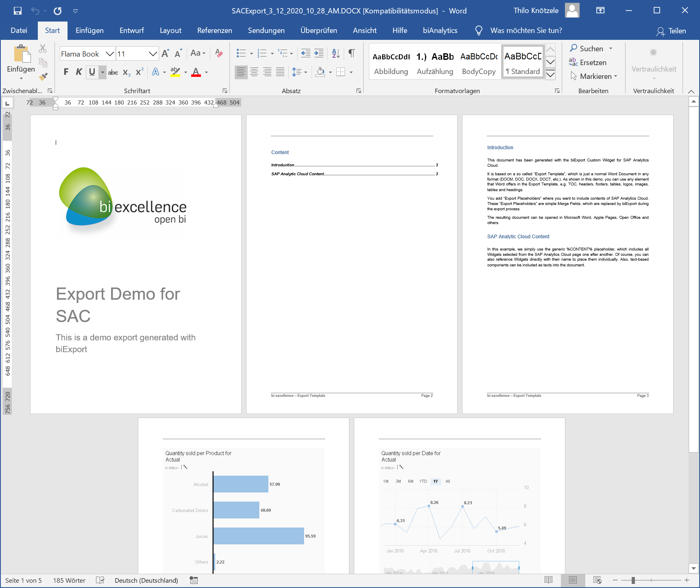Expand the styles gallery More button
Viewport: 700px width, 588px height.
(x=550, y=74)
